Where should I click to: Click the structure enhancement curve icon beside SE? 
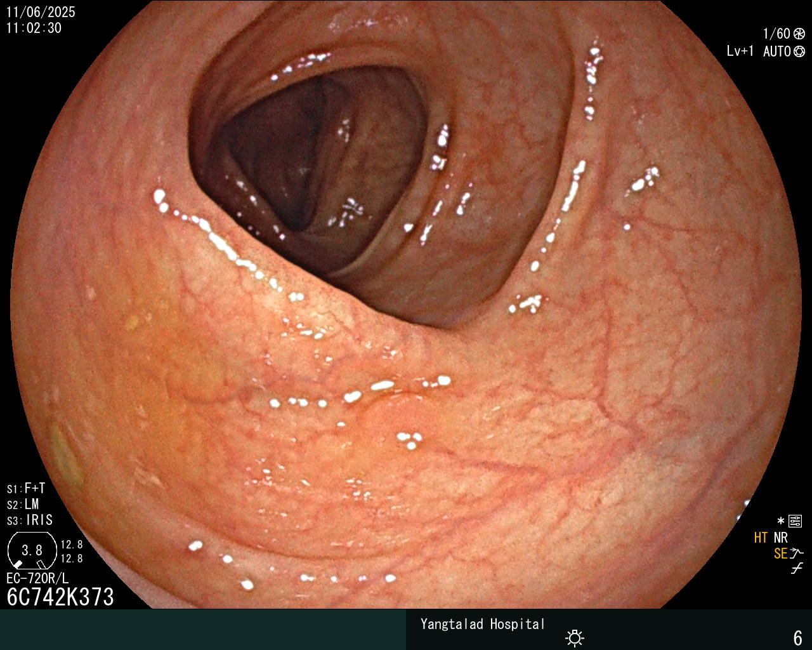pyautogui.click(x=797, y=554)
